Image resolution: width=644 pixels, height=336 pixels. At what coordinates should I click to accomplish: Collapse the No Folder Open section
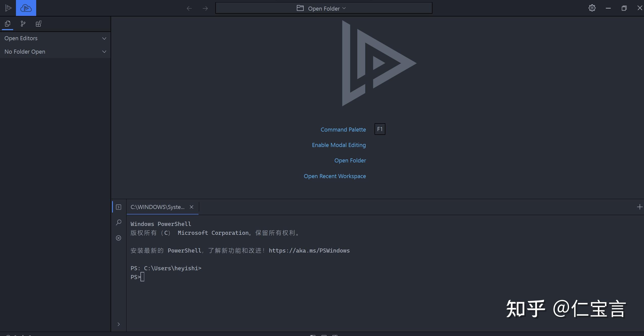pyautogui.click(x=104, y=52)
